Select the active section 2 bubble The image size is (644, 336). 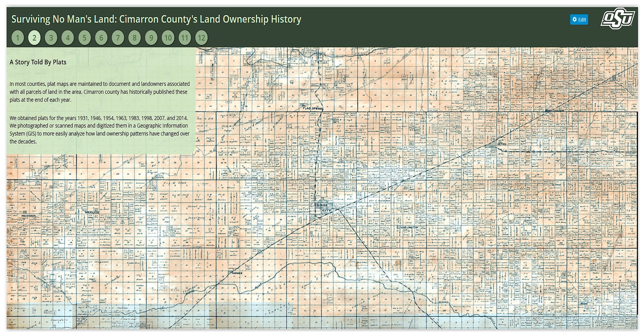34,38
